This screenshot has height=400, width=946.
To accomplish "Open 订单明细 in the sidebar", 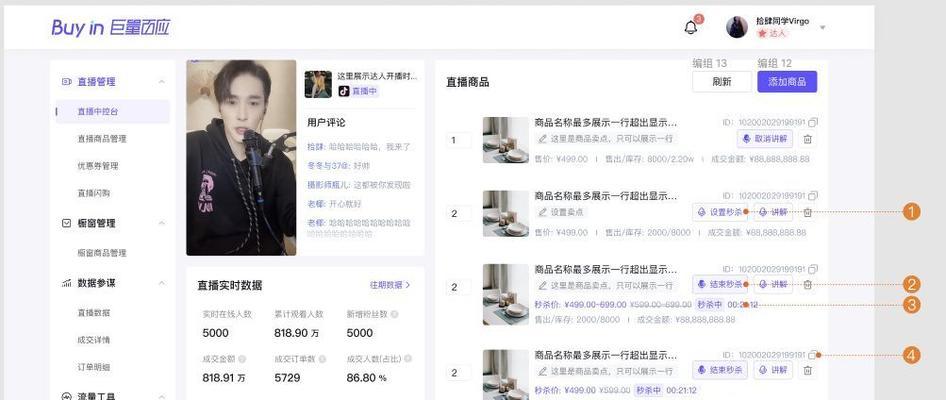I will pyautogui.click(x=93, y=367).
